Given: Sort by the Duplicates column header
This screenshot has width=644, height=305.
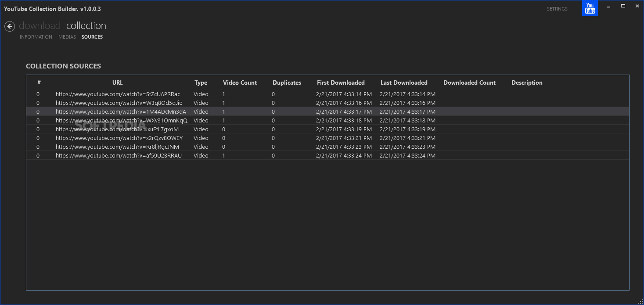Looking at the screenshot, I should pyautogui.click(x=287, y=83).
